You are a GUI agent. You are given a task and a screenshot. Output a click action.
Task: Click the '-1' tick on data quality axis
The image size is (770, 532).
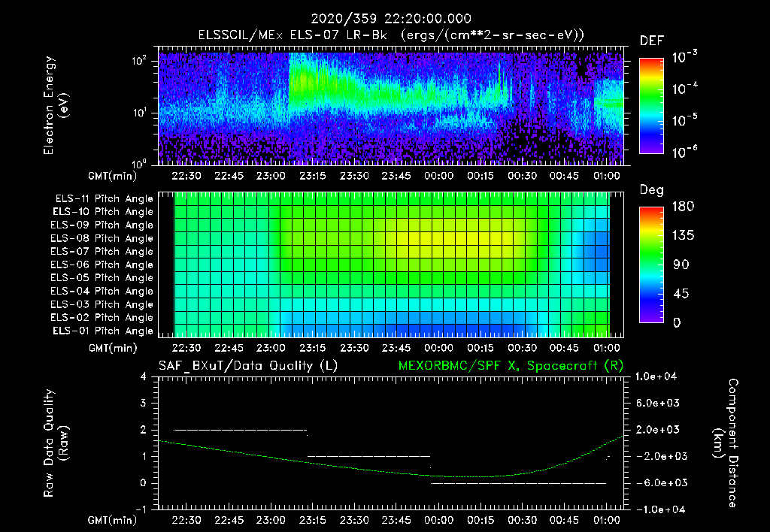tap(141, 509)
